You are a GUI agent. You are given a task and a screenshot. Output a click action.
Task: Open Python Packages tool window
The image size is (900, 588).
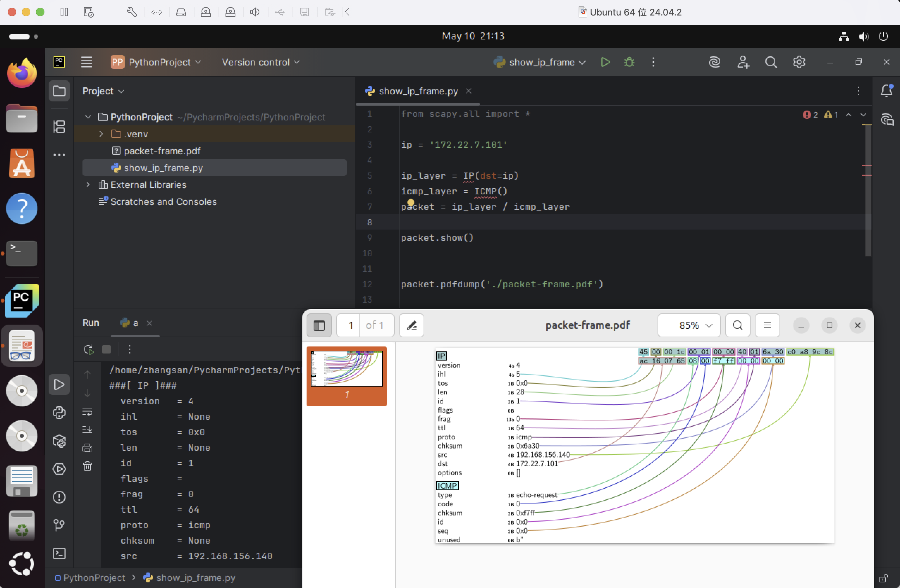click(59, 440)
